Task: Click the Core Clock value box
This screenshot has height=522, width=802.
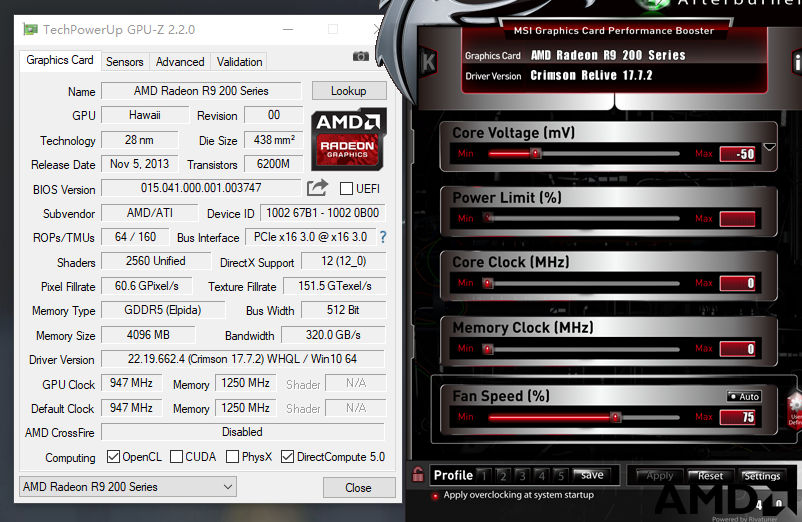Action: point(738,283)
